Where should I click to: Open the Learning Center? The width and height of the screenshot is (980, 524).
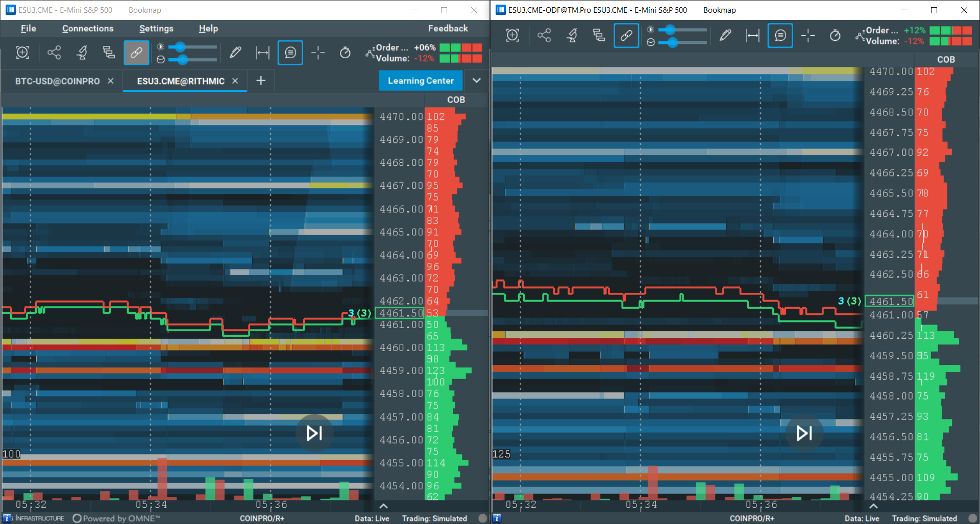coord(420,81)
